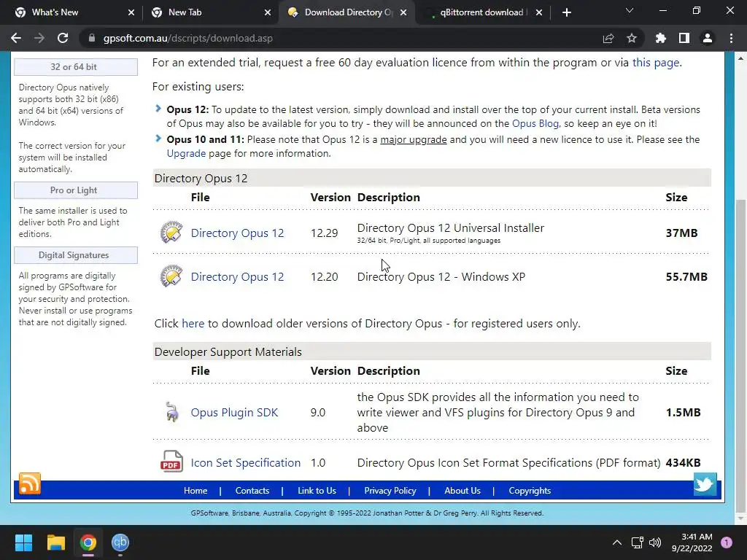Open the tab search dropdown arrow
Viewport: 747px width, 560px height.
[x=630, y=10]
